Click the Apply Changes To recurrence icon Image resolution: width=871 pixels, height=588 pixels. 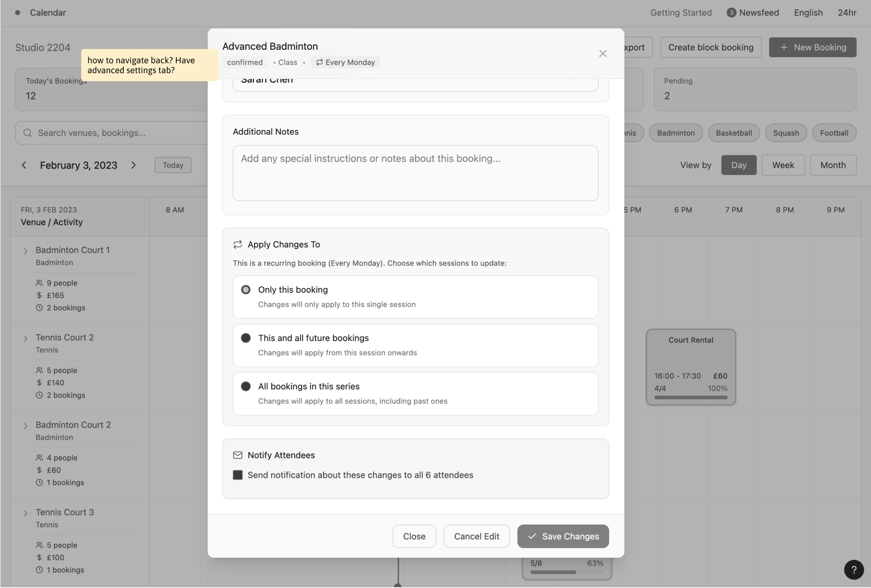[x=237, y=245]
